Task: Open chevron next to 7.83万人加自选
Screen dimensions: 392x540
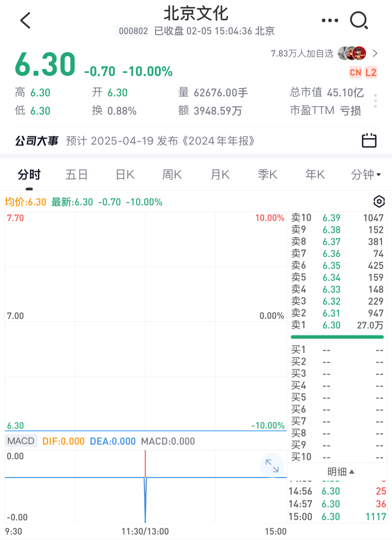Action: coord(375,53)
